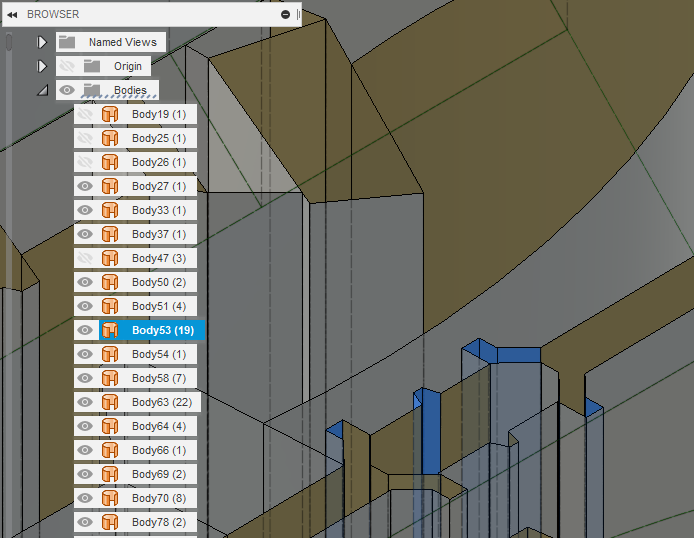Collapse the Bodies folder
Viewport: 694px width, 538px height.
click(42, 91)
